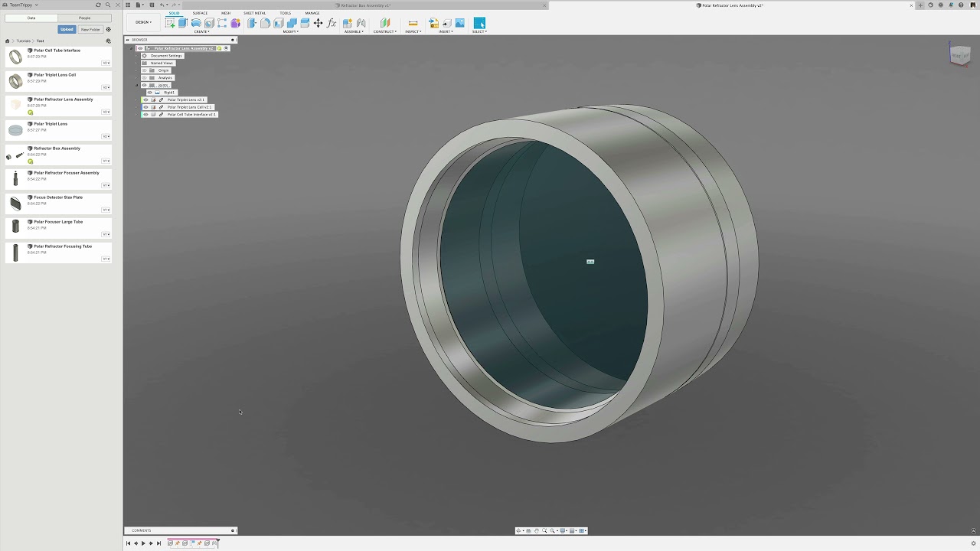The width and height of the screenshot is (980, 551).
Task: Toggle visibility of Polar Refractor Lens Assembly root
Action: tap(140, 48)
